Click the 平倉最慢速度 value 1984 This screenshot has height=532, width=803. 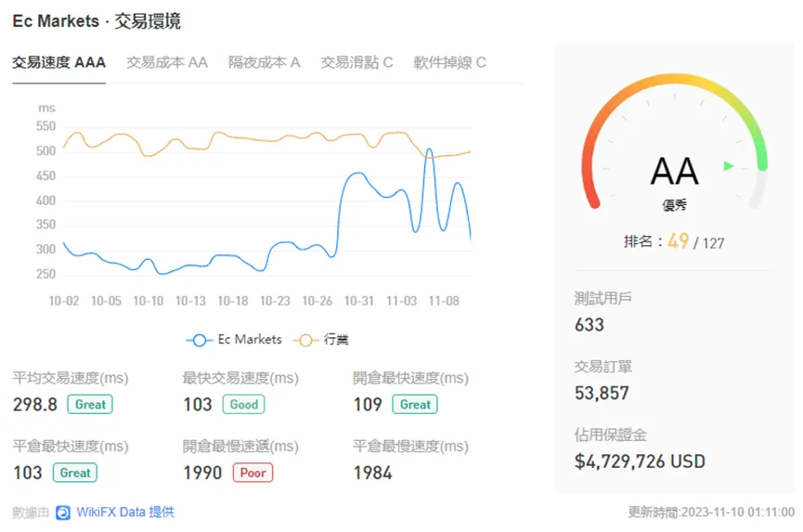point(373,473)
